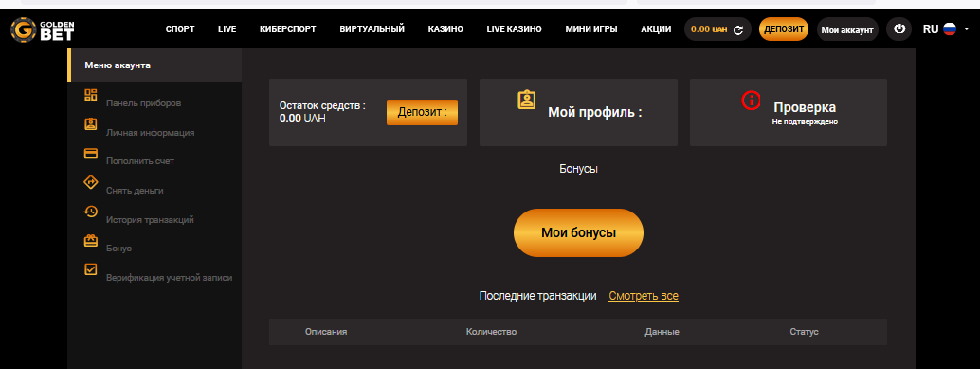Click the Не подтверждено status text
The image size is (980, 369).
click(805, 122)
